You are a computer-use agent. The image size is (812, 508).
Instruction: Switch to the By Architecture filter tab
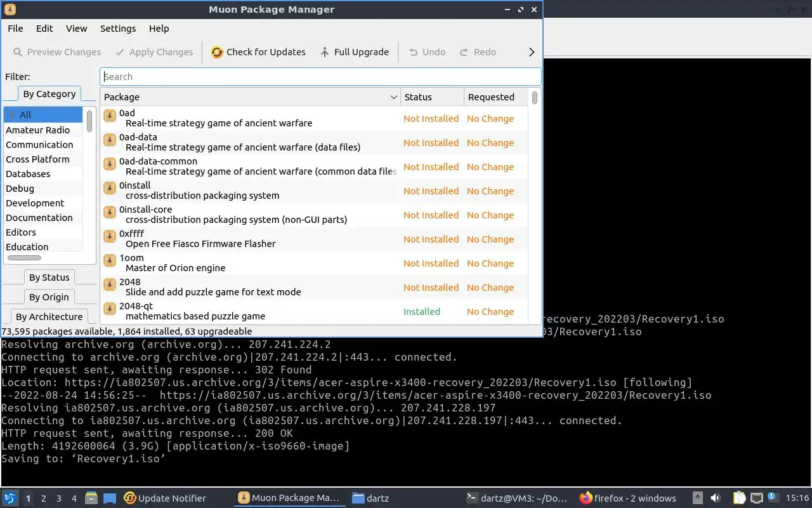coord(49,317)
